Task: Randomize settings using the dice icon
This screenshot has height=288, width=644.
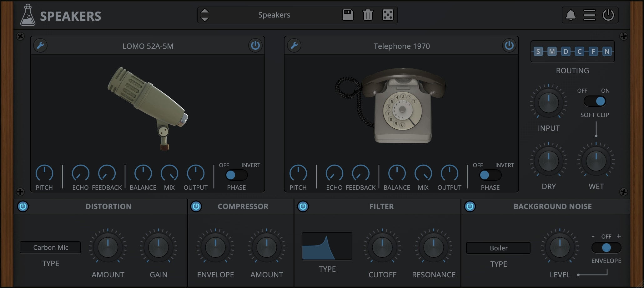Action: 388,15
